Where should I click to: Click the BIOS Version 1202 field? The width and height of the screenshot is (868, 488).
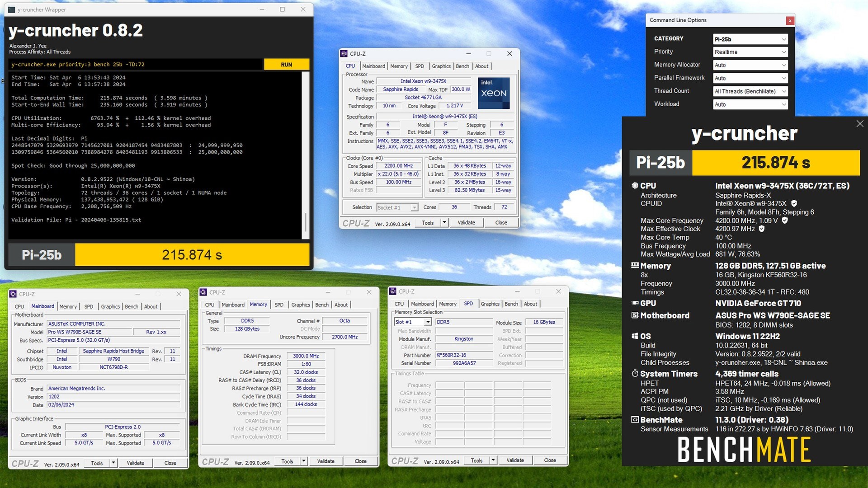point(113,397)
